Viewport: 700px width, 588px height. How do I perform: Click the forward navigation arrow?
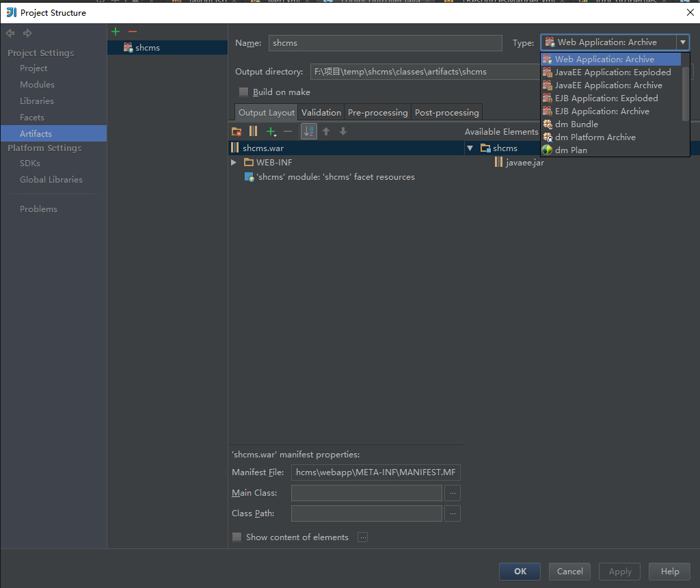pos(27,33)
